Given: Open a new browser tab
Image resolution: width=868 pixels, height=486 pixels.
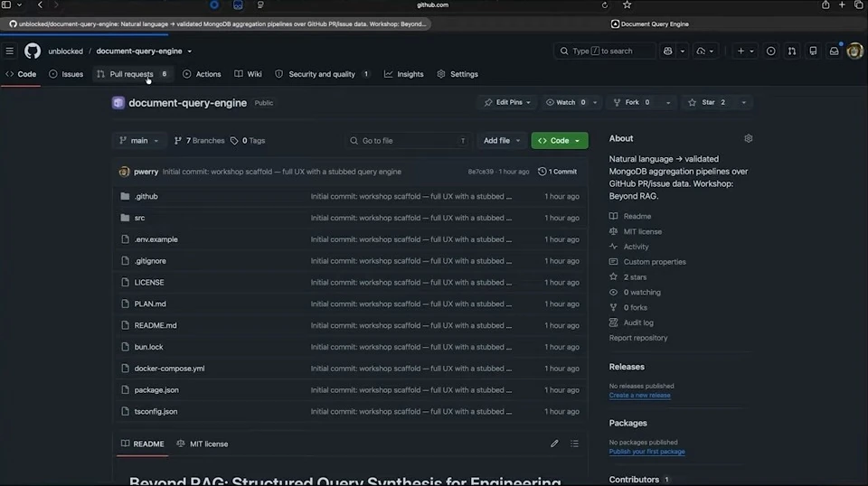Looking at the screenshot, I should click(842, 5).
